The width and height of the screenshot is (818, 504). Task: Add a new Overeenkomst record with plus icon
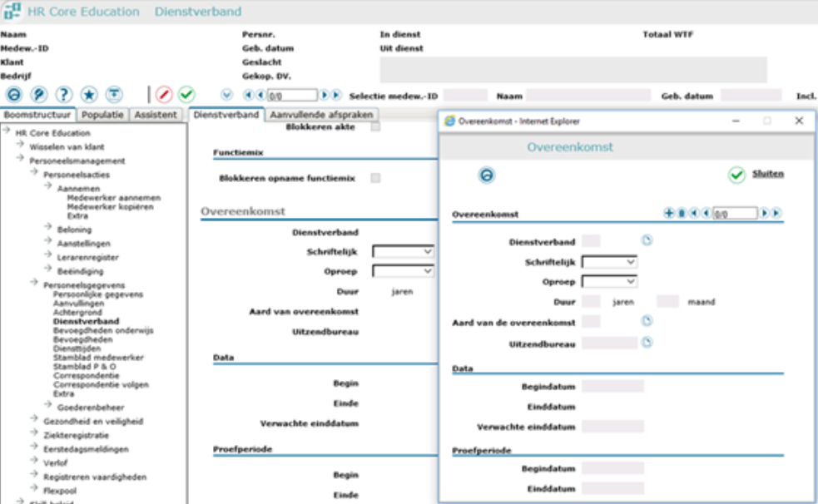point(669,213)
